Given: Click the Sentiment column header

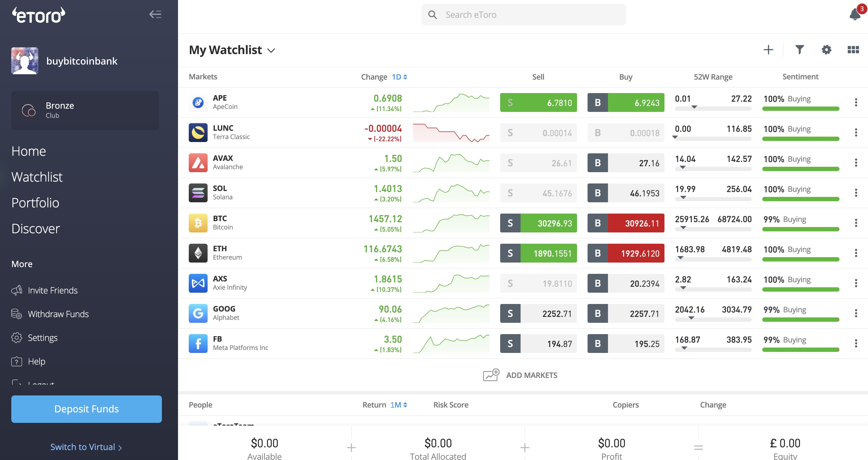Looking at the screenshot, I should [800, 77].
